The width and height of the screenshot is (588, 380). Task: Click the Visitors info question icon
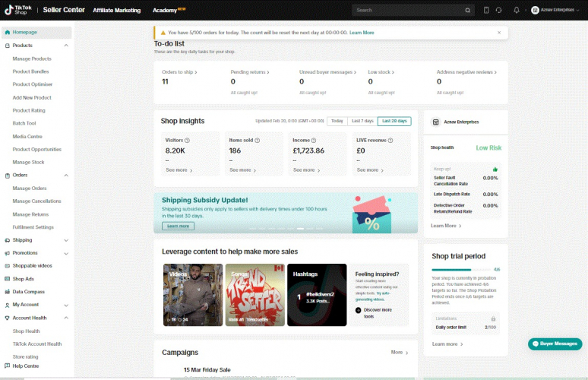[x=187, y=141]
